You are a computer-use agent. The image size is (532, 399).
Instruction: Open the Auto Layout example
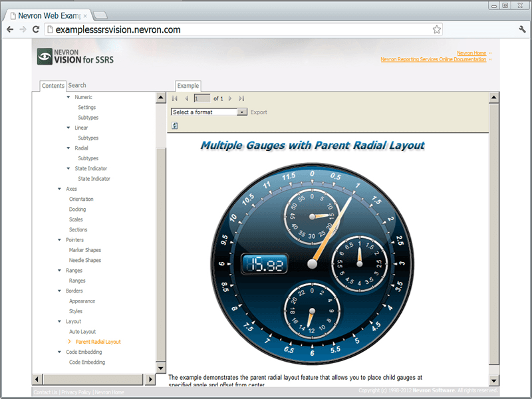(x=82, y=331)
